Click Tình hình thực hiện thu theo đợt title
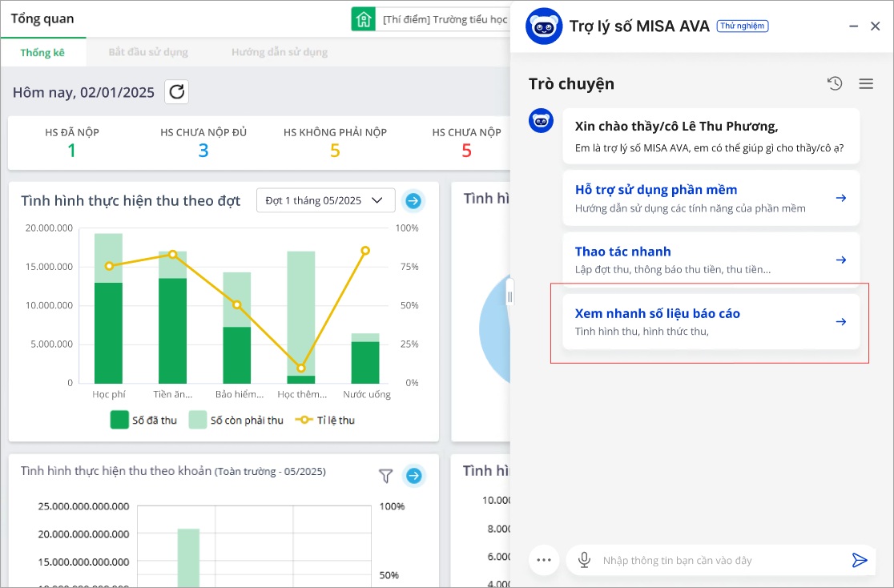The width and height of the screenshot is (894, 588). 131,201
